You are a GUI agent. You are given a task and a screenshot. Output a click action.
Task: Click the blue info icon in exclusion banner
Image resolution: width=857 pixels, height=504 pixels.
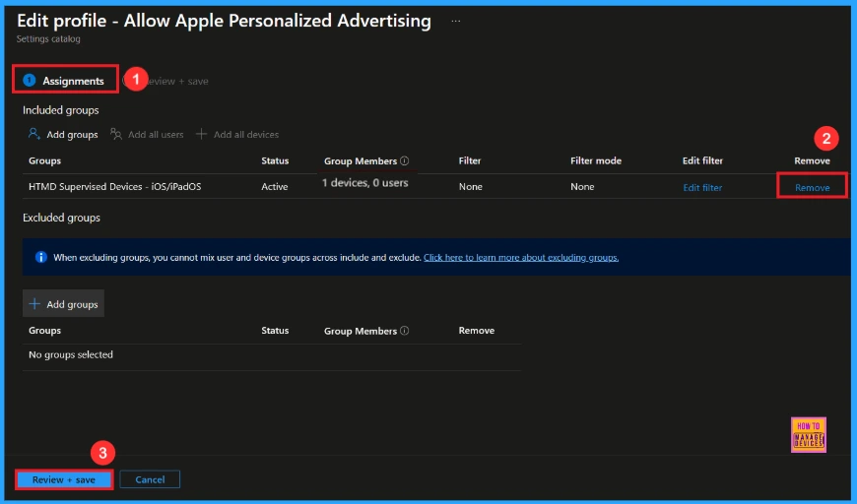41,257
